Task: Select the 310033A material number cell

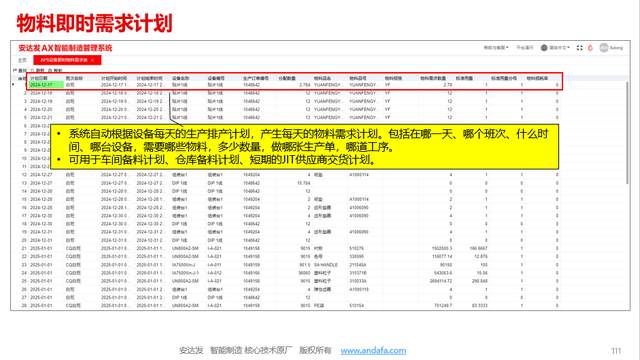Action: (x=358, y=281)
